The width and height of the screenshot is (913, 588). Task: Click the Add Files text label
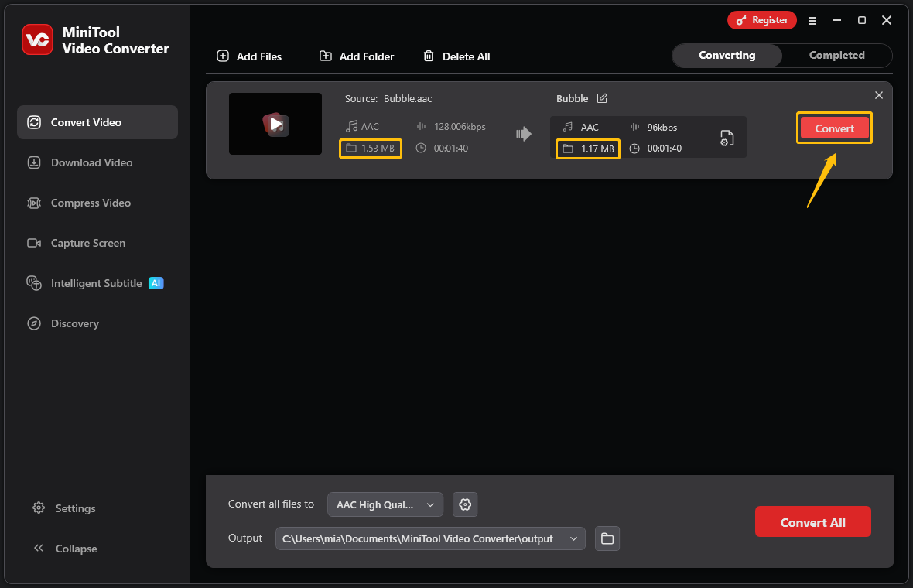(259, 56)
